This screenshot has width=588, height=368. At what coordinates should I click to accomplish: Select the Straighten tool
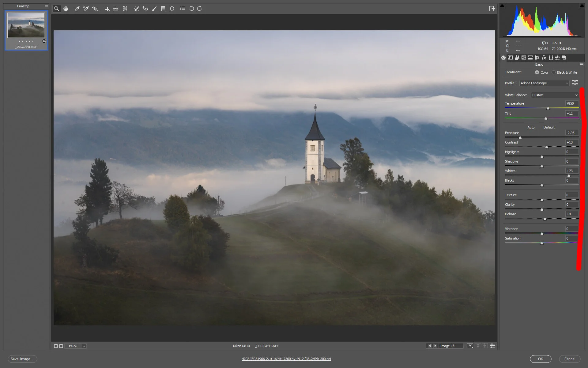pyautogui.click(x=115, y=9)
